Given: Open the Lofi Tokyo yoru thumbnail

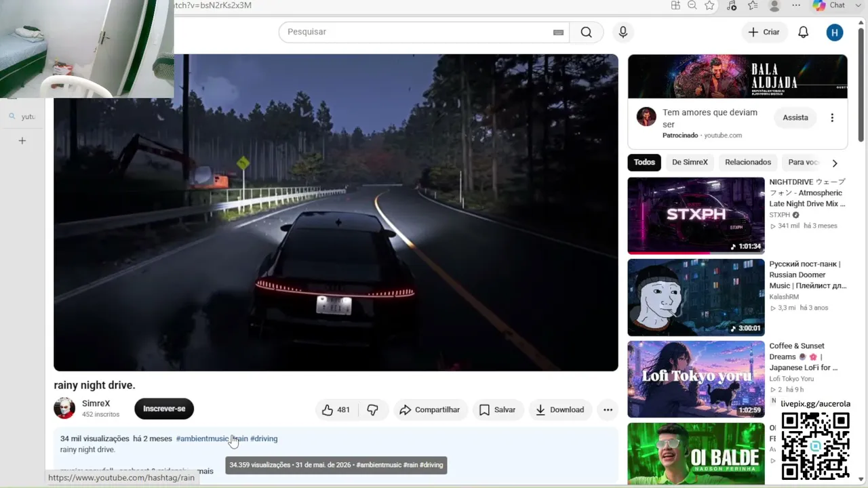Looking at the screenshot, I should coord(696,379).
